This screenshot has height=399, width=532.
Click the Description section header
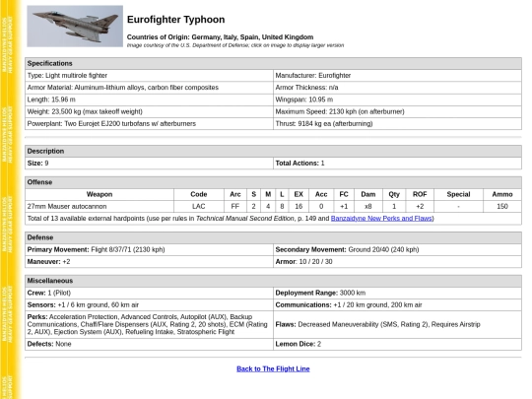[273, 151]
